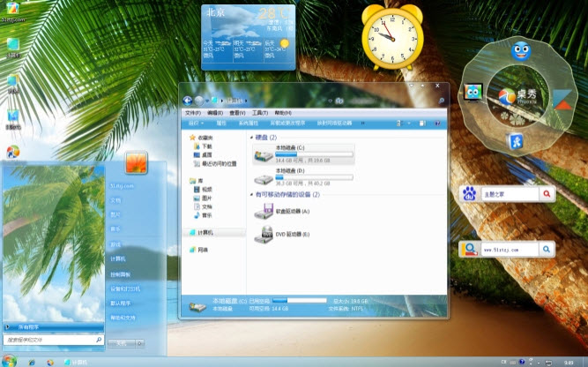Viewport: 588px width, 367px height.
Task: Click 卸载或更改程序 in Explorer toolbar
Action: tap(287, 124)
